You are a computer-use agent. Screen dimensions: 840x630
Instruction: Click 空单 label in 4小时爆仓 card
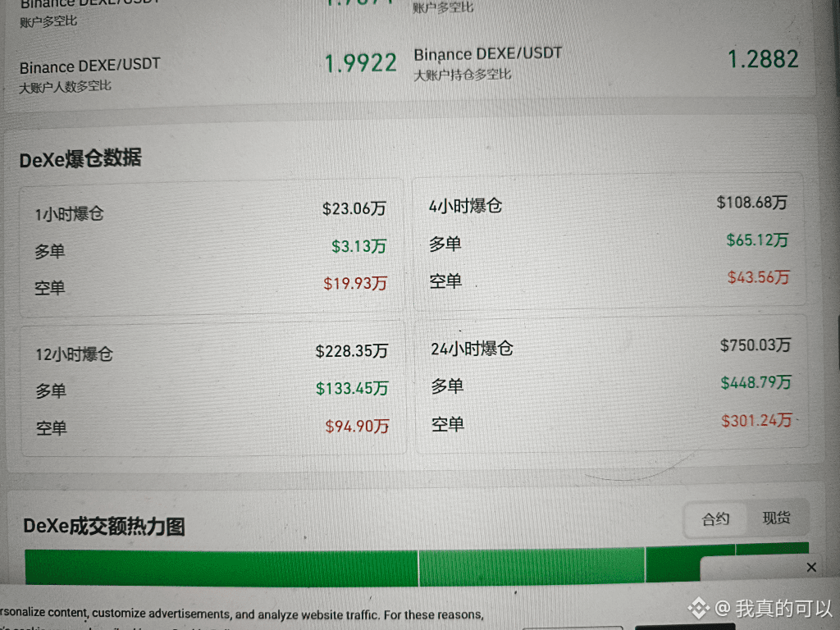point(445,281)
